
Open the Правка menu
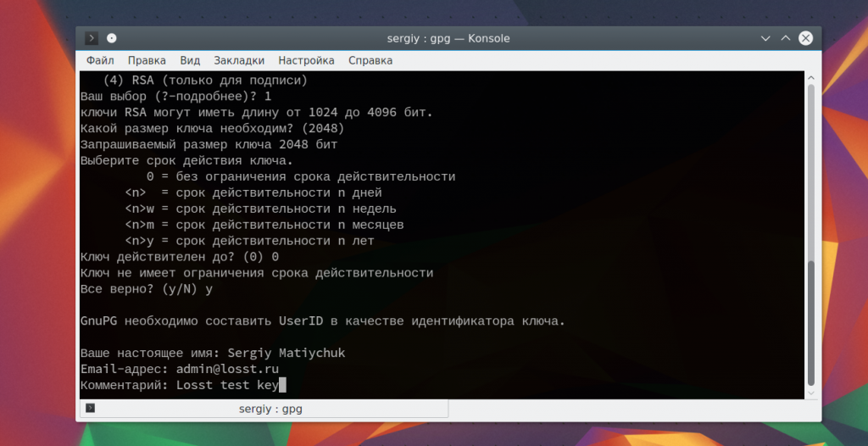pos(147,60)
